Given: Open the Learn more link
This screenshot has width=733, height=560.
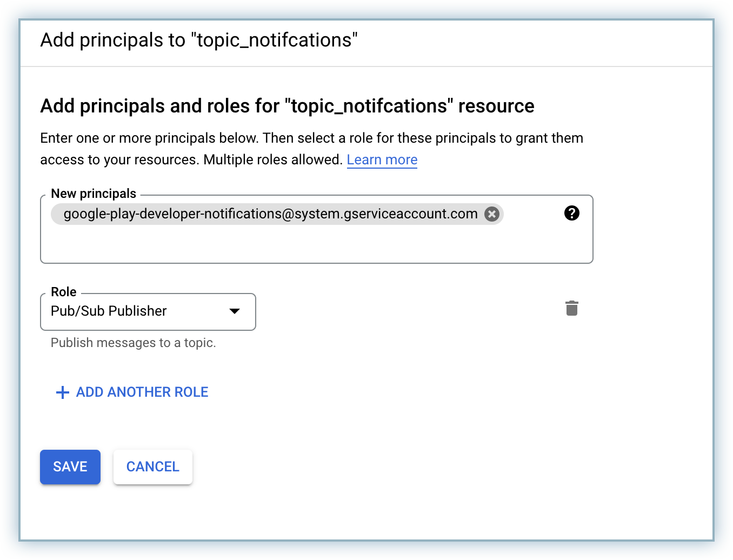Looking at the screenshot, I should [x=382, y=160].
